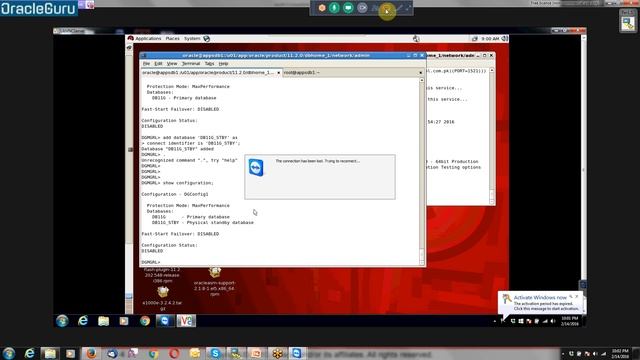Image resolution: width=640 pixels, height=360 pixels.
Task: Select VNC viewer on remote Windows taskbar
Action: (x=186, y=321)
